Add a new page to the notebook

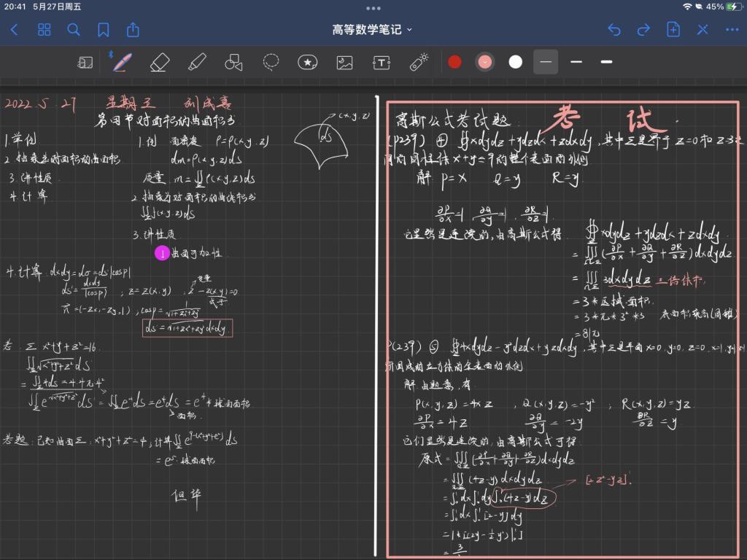[x=673, y=30]
